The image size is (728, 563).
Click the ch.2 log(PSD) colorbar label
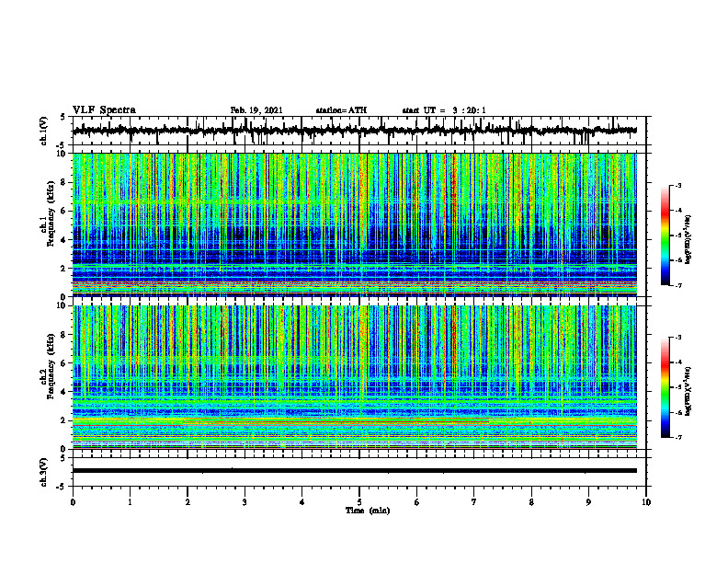tap(688, 391)
